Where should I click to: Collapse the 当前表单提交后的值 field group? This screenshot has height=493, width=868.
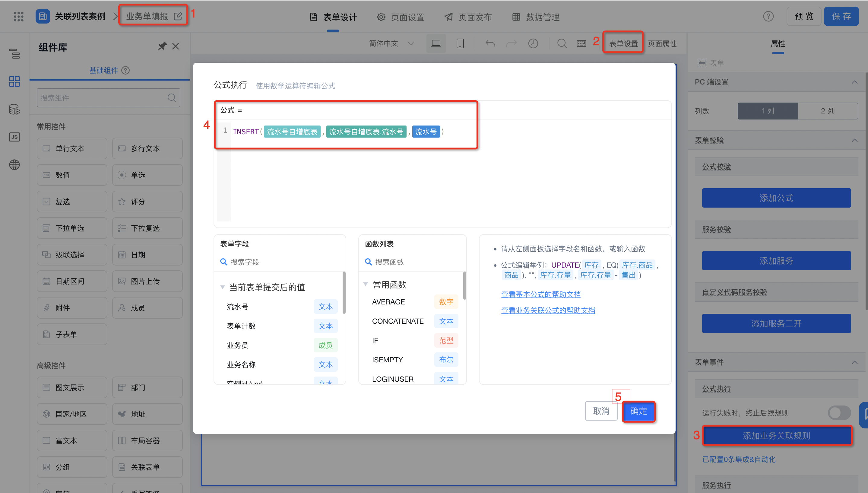click(222, 287)
